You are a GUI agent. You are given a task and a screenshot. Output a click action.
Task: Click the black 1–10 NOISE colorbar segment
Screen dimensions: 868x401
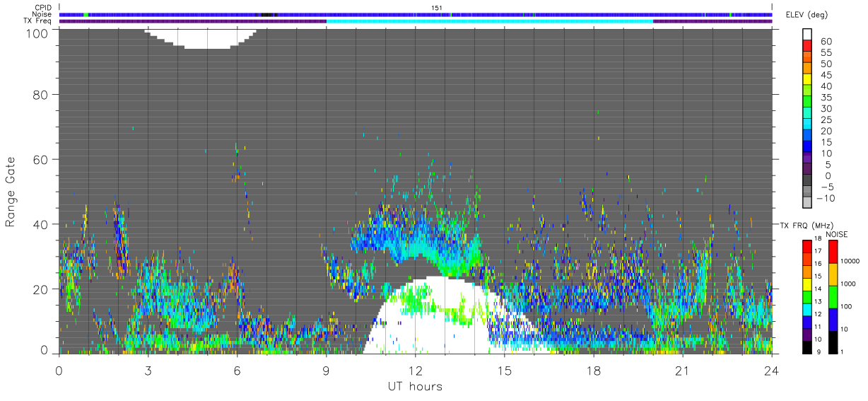tap(833, 342)
